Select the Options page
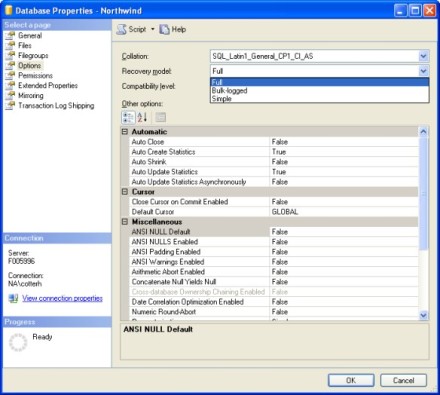440x395 pixels. [x=30, y=65]
